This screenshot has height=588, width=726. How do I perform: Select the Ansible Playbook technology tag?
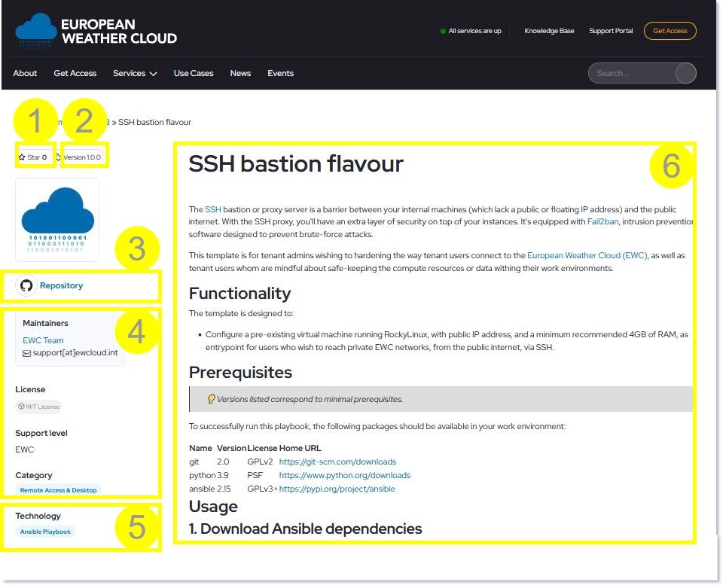(45, 532)
